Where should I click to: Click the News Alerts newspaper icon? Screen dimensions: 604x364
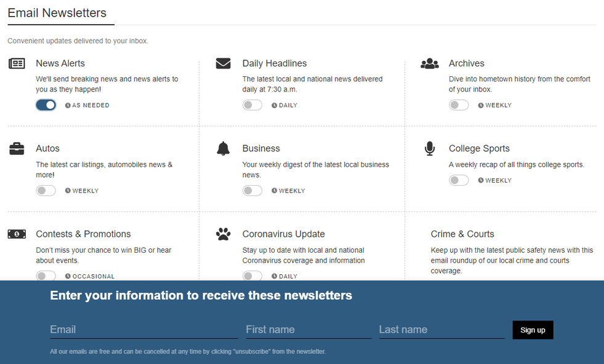click(17, 63)
